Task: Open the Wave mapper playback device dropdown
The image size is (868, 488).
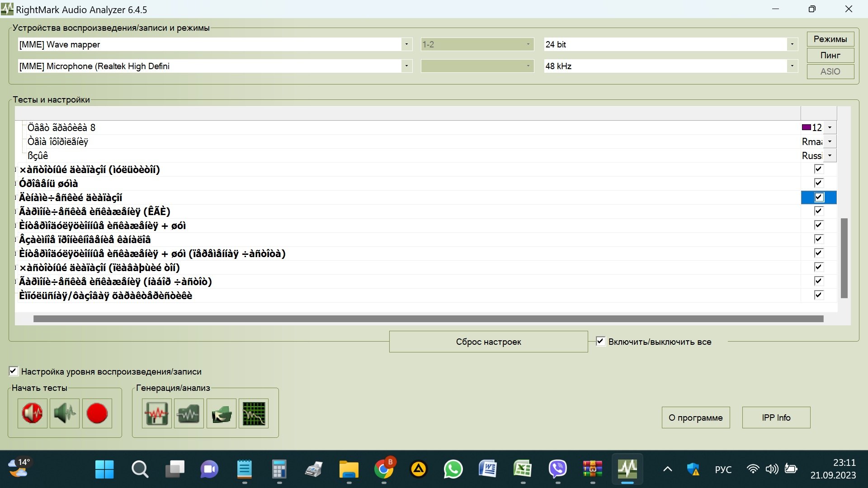Action: [x=406, y=44]
